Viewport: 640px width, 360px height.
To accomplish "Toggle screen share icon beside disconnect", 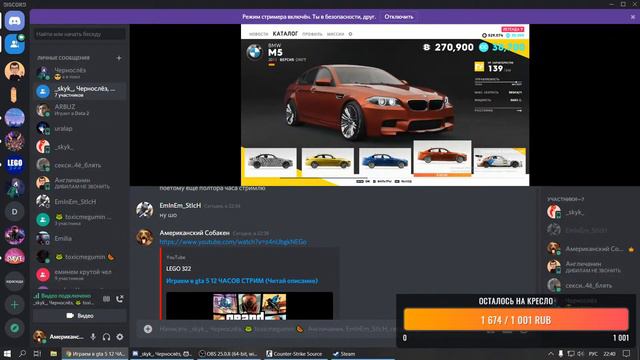I will pyautogui.click(x=107, y=299).
